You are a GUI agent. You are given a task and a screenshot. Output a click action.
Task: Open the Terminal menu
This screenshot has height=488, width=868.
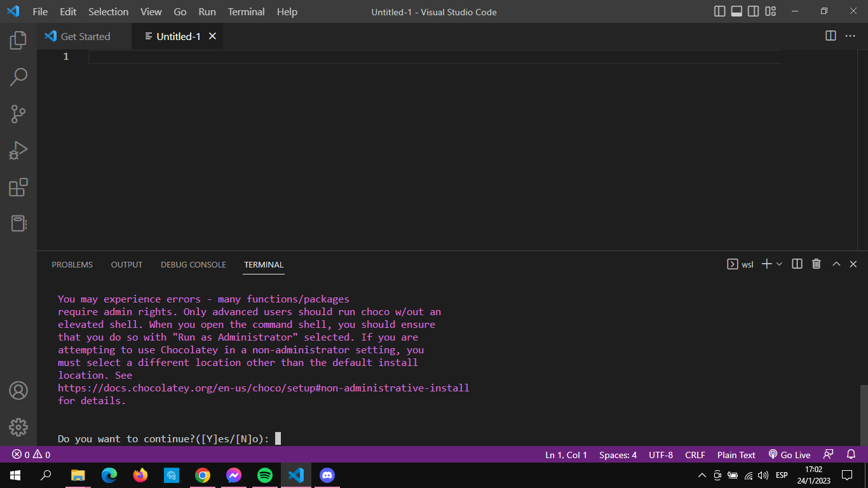tap(247, 11)
